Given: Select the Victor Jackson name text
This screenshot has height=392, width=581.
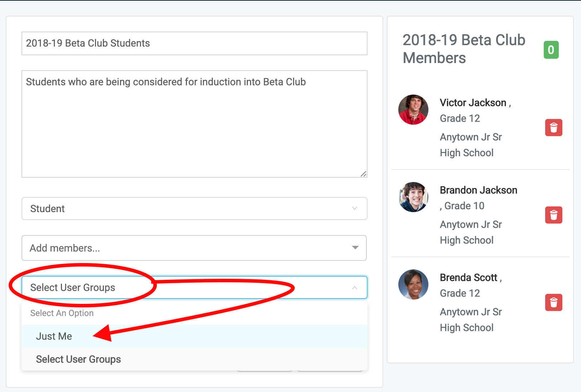Looking at the screenshot, I should (x=473, y=103).
